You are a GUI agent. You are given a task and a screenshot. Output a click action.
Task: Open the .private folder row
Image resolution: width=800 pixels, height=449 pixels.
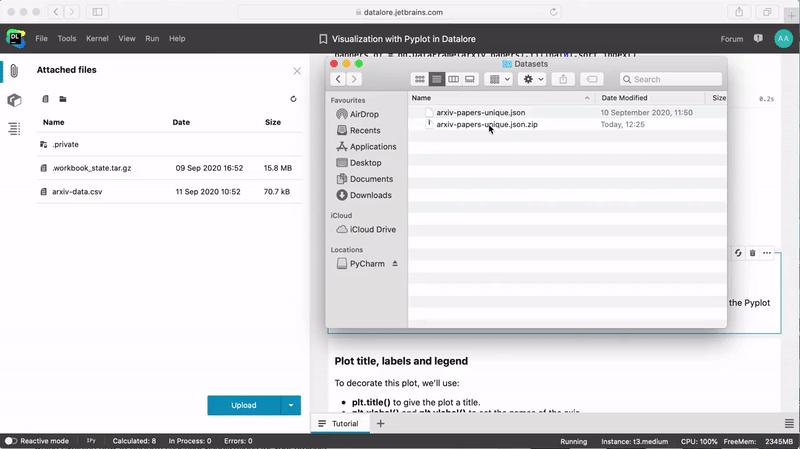(169, 144)
